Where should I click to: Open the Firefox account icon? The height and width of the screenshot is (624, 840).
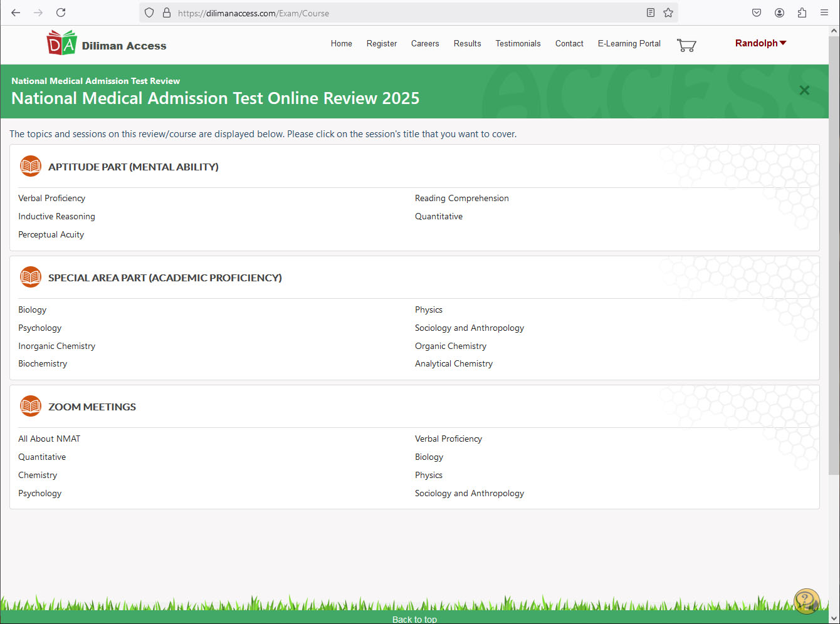click(x=779, y=13)
